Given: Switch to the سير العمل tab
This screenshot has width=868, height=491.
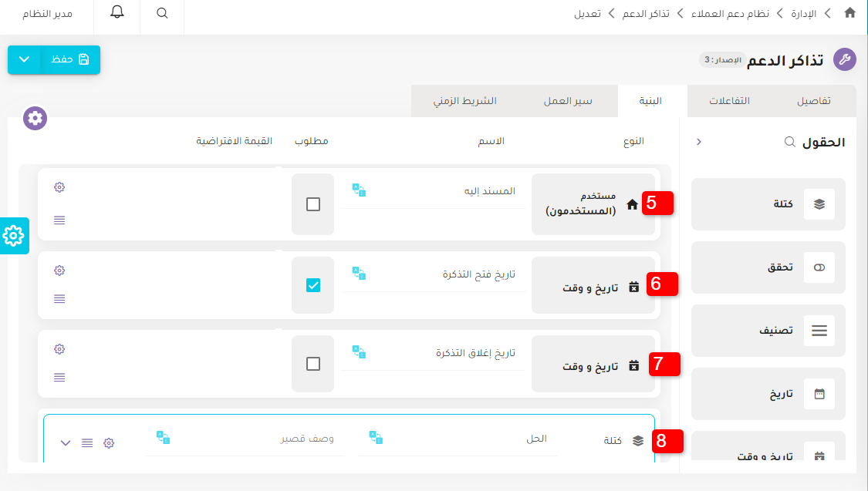Looking at the screenshot, I should pyautogui.click(x=568, y=101).
